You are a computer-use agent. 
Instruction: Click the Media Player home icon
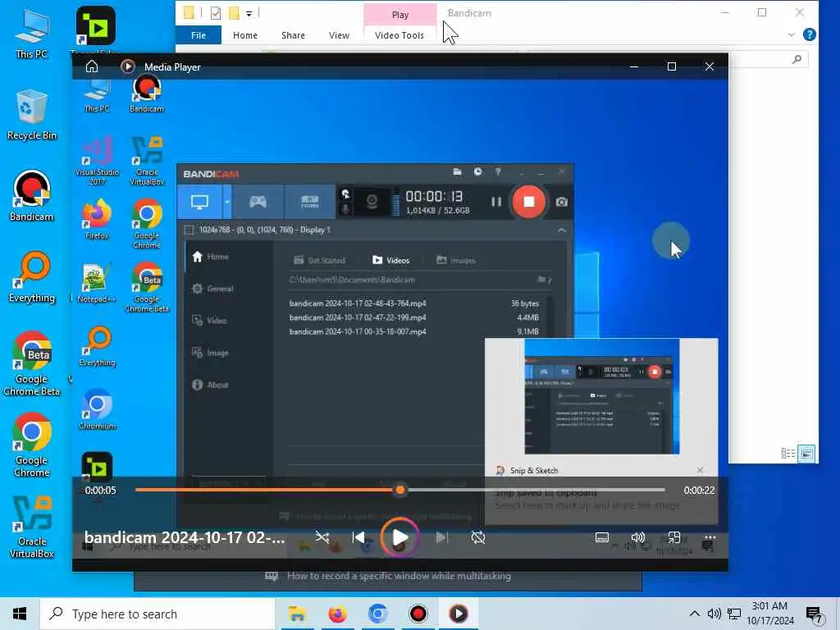pos(92,66)
